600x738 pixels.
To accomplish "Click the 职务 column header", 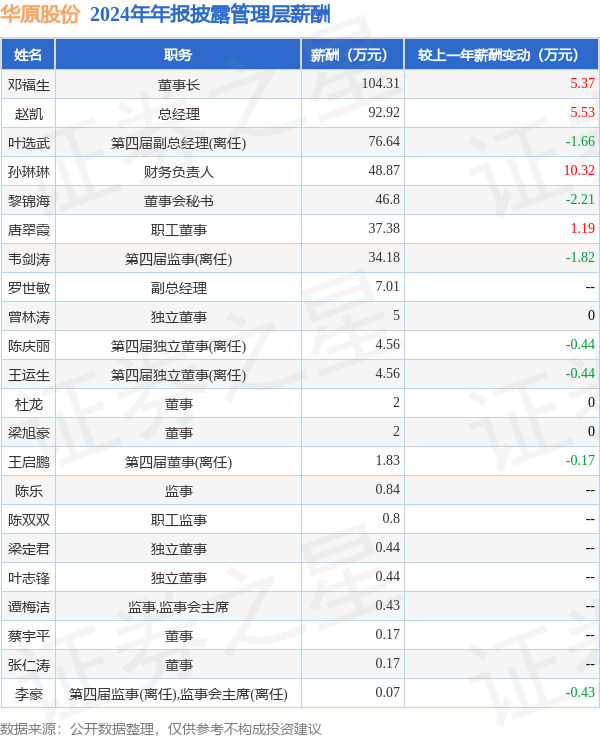I will (x=178, y=55).
